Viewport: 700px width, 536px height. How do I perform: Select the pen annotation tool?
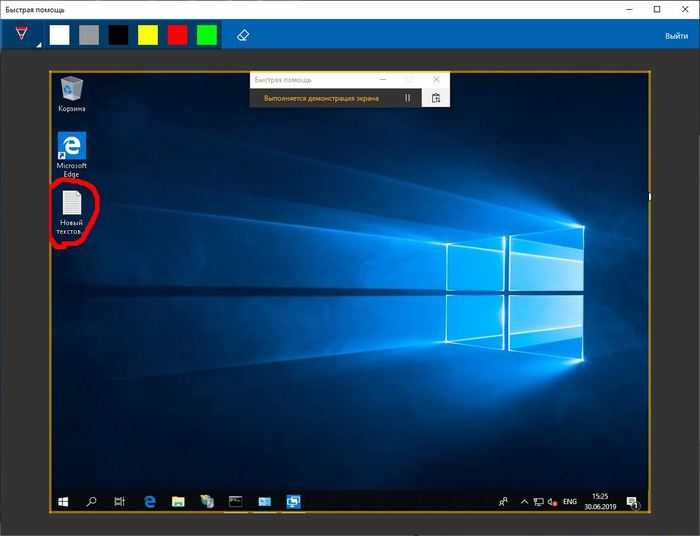click(21, 33)
